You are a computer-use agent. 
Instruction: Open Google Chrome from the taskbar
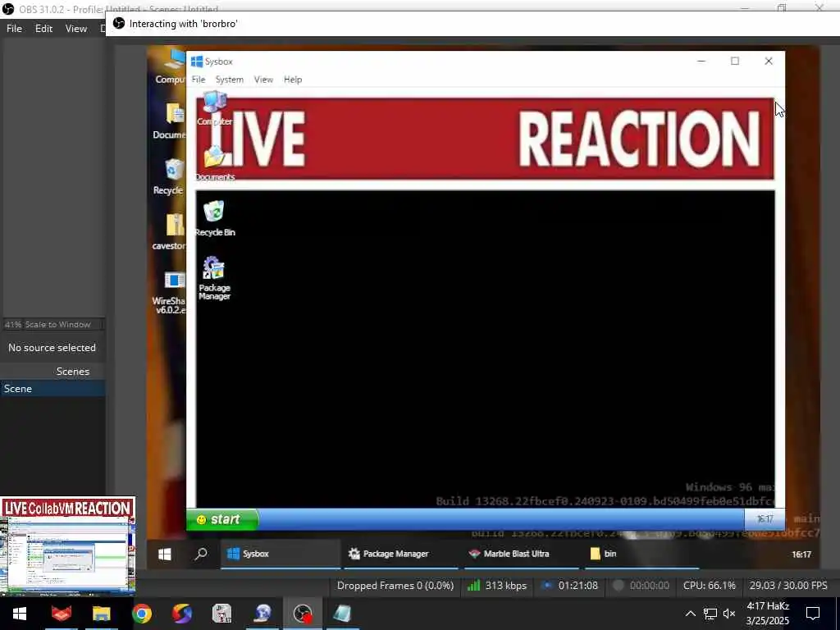[x=142, y=614]
